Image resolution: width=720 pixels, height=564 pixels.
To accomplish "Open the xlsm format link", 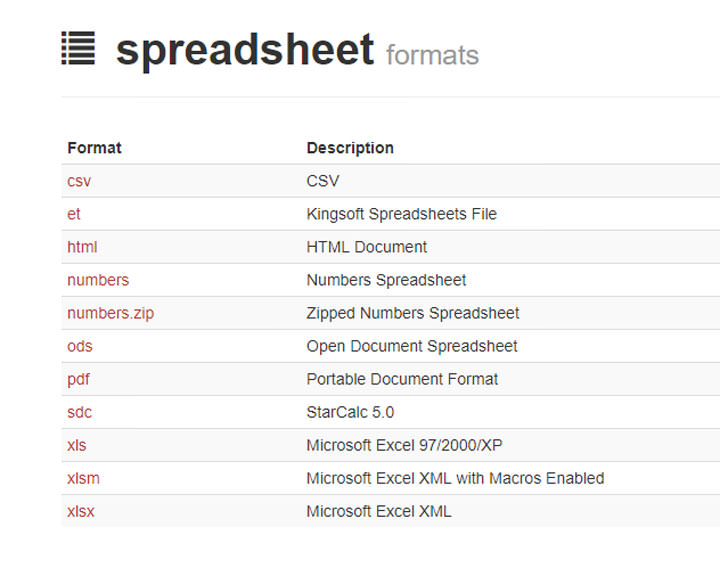I will coord(83,478).
